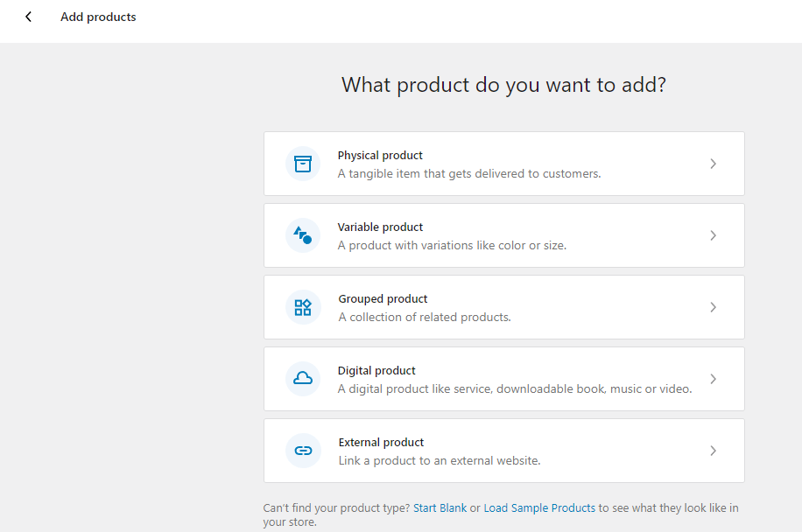Click the Physical product box icon
The image size is (802, 532).
[x=302, y=164]
